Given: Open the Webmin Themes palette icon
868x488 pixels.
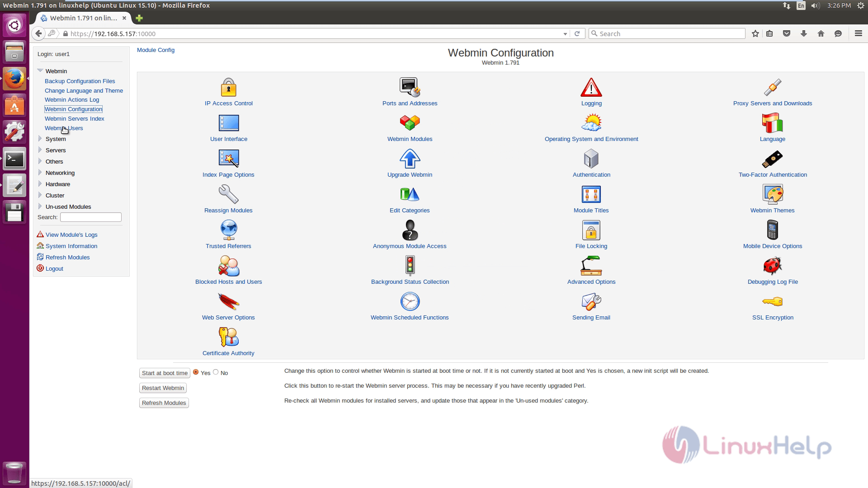Looking at the screenshot, I should (x=772, y=194).
